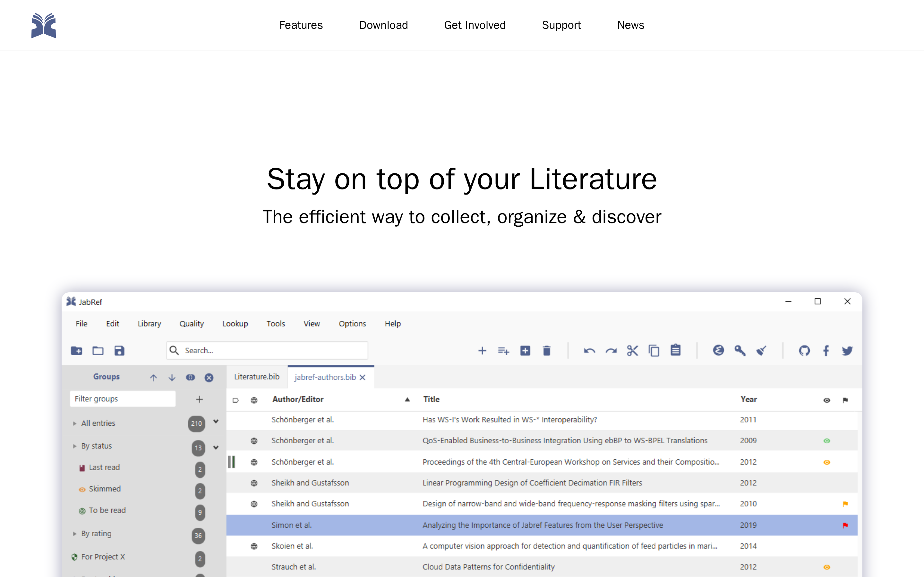Screen dimensions: 924x577
Task: Click the new library icon in the toolbar
Action: pyautogui.click(x=76, y=350)
